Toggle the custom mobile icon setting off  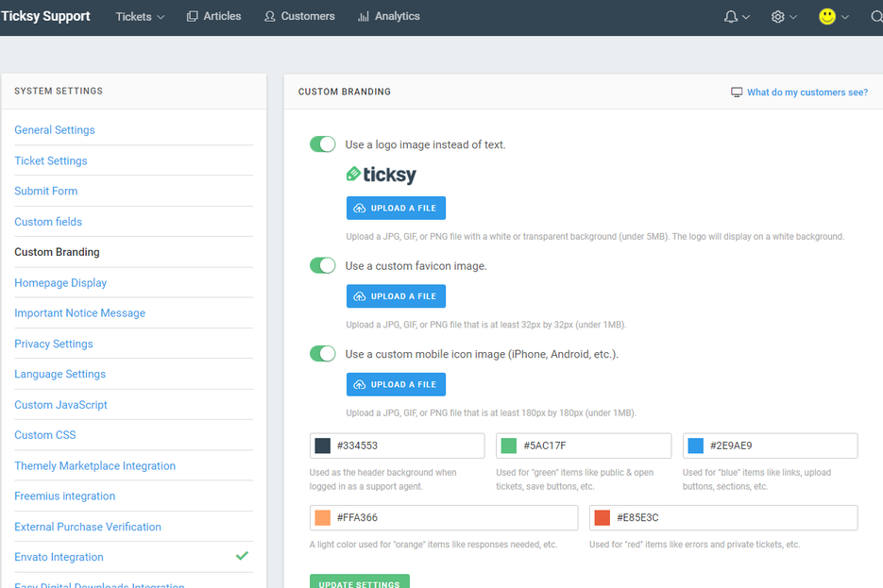(x=323, y=353)
